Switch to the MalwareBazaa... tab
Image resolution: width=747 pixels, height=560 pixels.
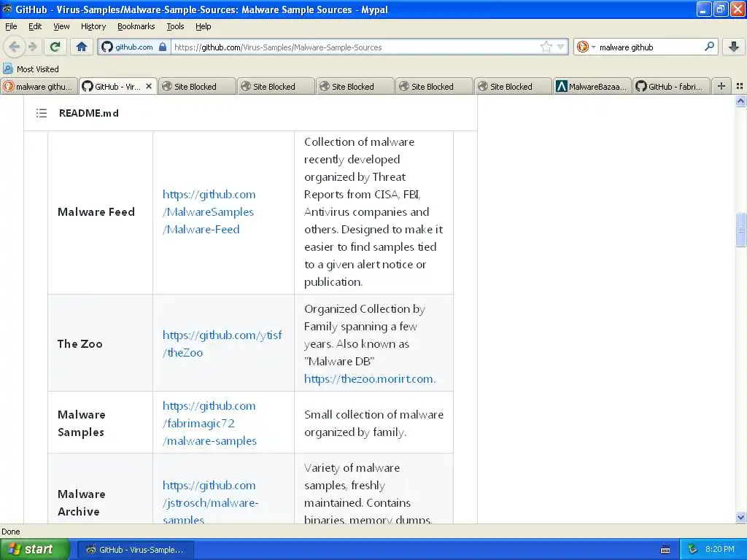point(592,86)
